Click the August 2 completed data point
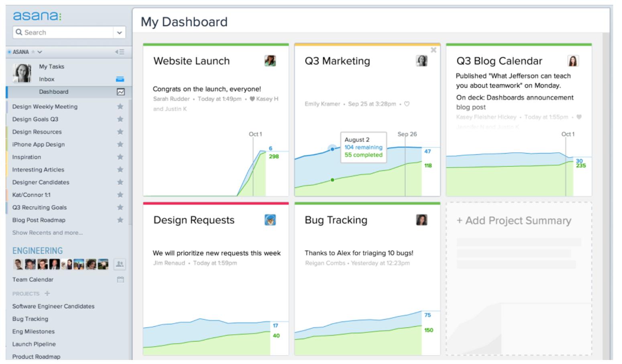 (x=332, y=180)
